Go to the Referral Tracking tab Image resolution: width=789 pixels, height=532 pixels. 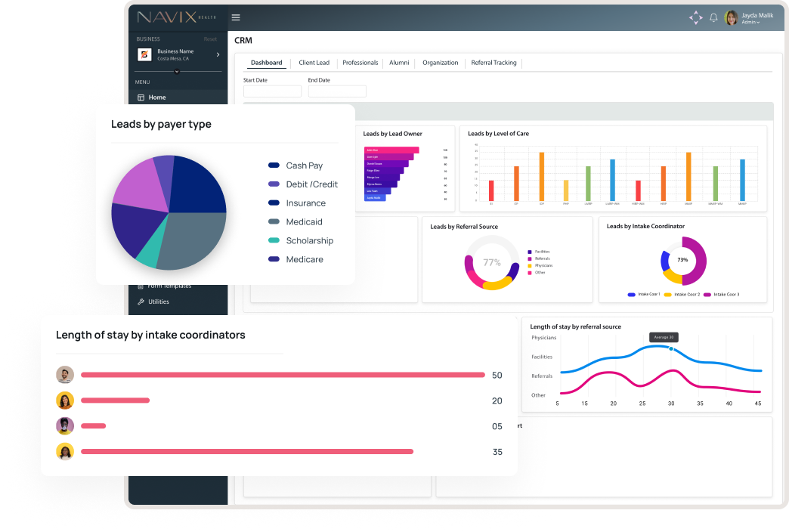coord(494,63)
